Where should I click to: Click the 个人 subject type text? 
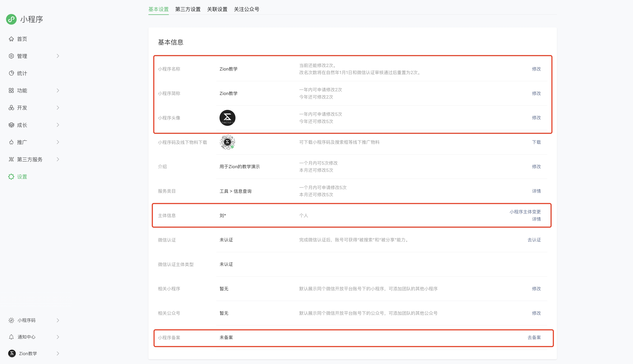tap(303, 215)
